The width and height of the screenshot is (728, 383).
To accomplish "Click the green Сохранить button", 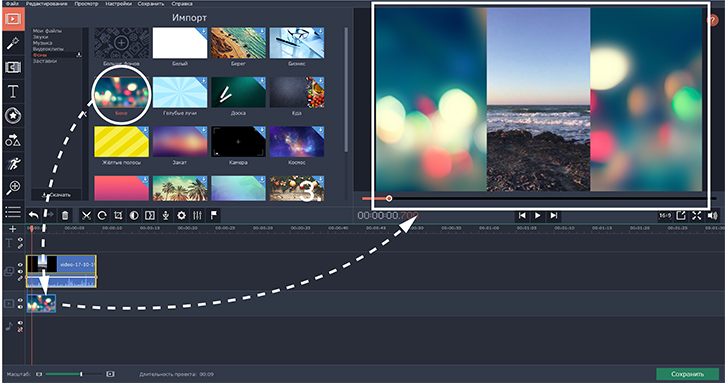I will 687,374.
